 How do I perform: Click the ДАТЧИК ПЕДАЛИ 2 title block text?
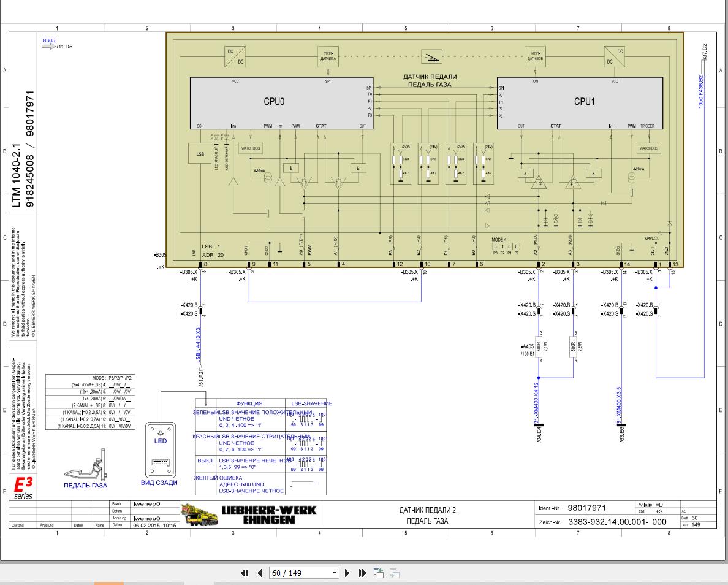tap(428, 510)
